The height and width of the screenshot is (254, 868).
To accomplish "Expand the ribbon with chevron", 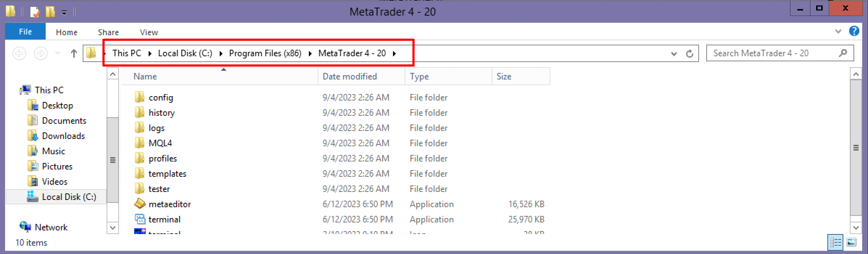I will pos(838,32).
